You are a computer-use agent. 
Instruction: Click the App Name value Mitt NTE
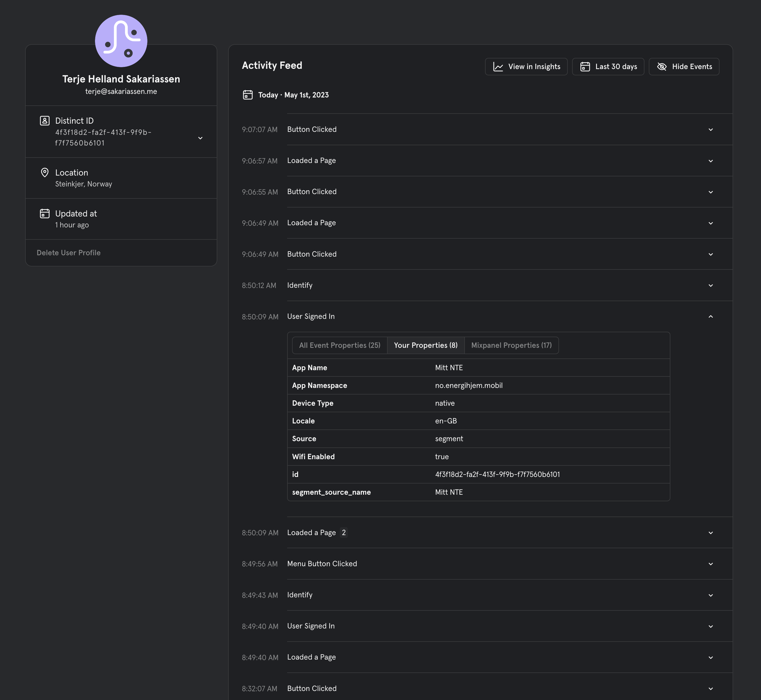coord(449,368)
